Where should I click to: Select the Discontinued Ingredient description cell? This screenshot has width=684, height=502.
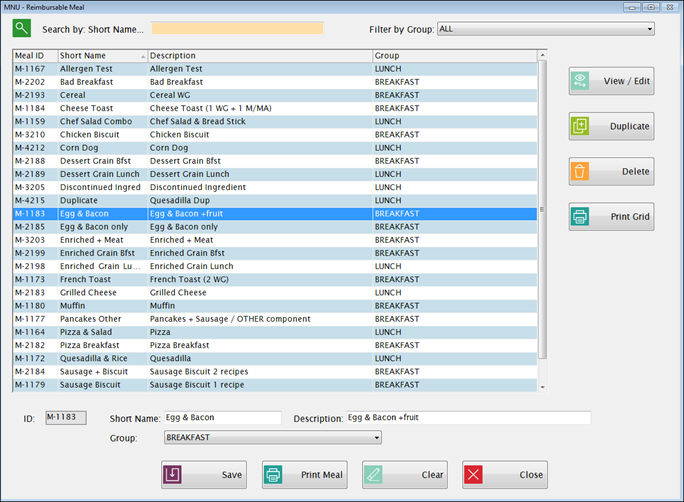pyautogui.click(x=260, y=187)
